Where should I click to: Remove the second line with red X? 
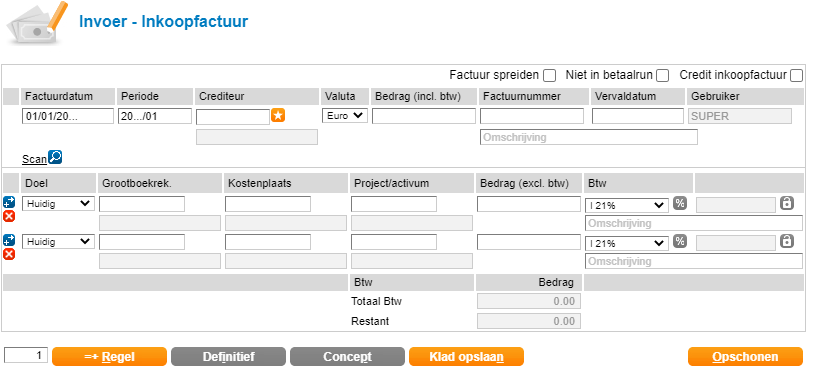pos(9,254)
